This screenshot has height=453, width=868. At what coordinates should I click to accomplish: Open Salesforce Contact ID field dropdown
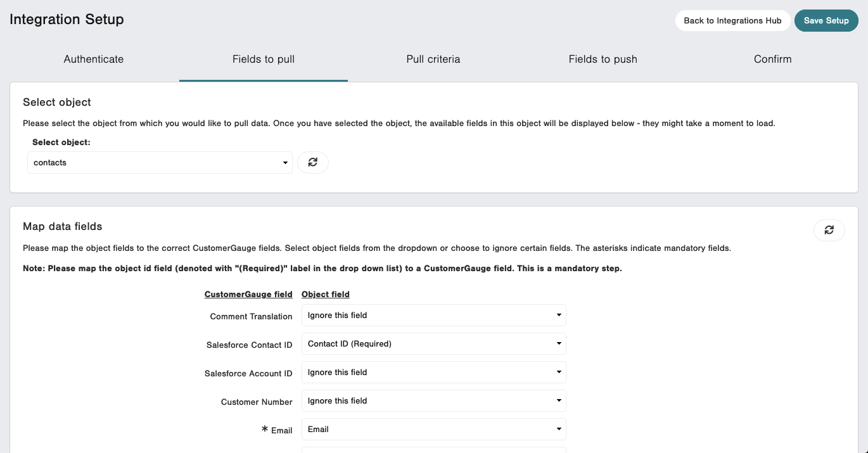pos(434,343)
